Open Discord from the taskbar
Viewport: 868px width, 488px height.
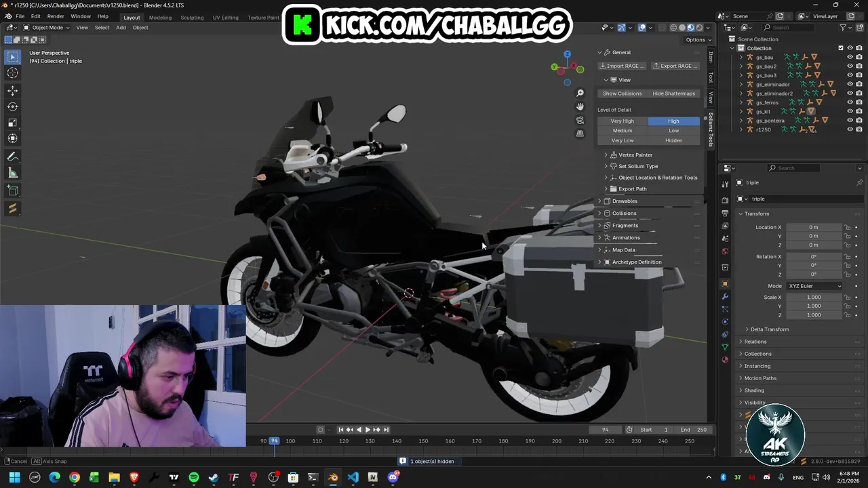click(x=393, y=478)
